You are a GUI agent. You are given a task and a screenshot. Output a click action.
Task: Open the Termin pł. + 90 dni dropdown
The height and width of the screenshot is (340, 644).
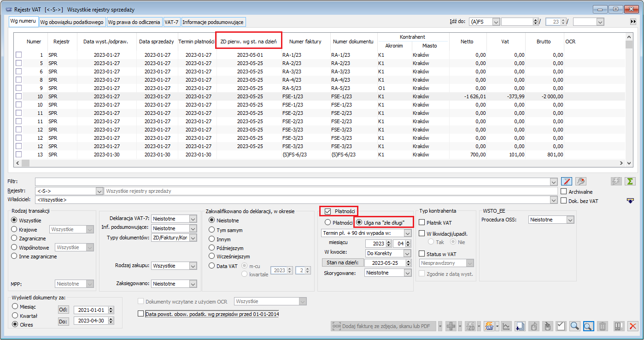[407, 233]
